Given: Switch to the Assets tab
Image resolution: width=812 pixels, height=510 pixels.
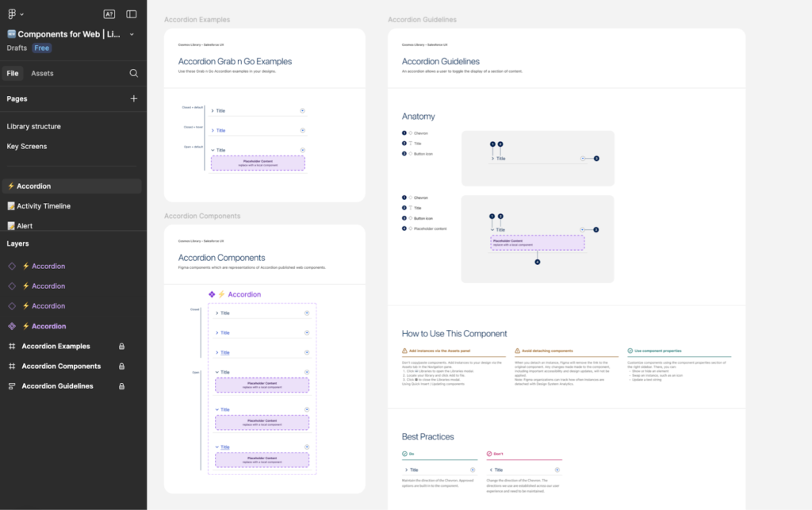Looking at the screenshot, I should tap(42, 73).
